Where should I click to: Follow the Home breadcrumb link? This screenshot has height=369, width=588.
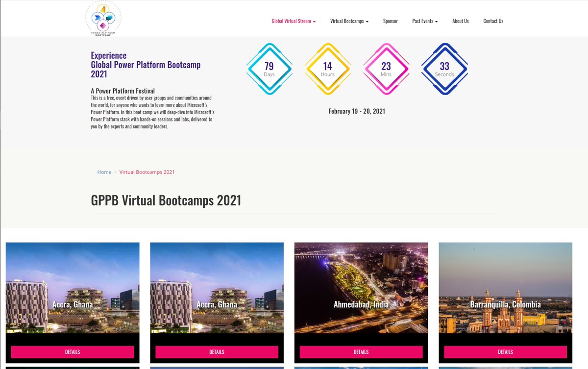(104, 172)
